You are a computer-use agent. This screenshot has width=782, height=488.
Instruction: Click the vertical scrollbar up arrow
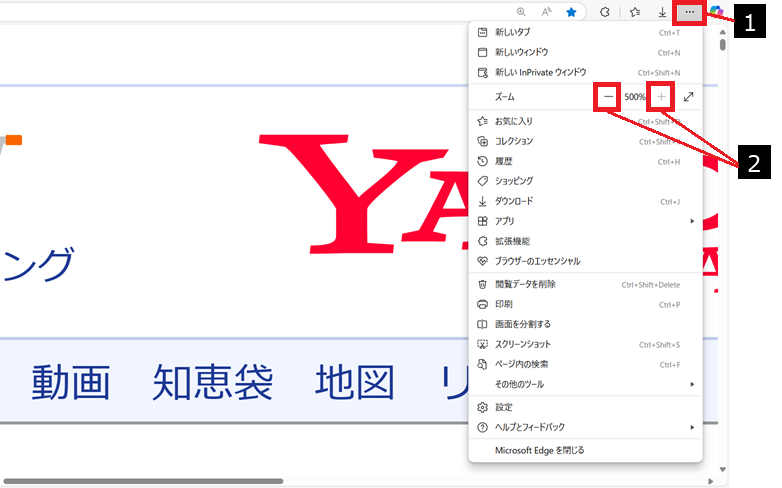click(723, 32)
